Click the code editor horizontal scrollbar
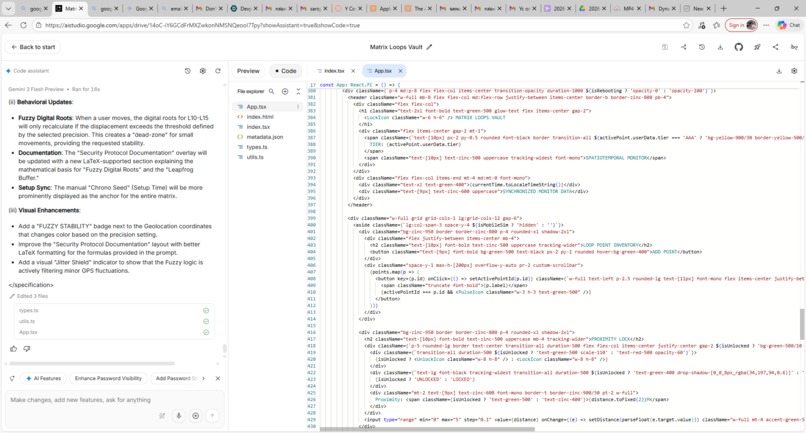 tap(427, 429)
